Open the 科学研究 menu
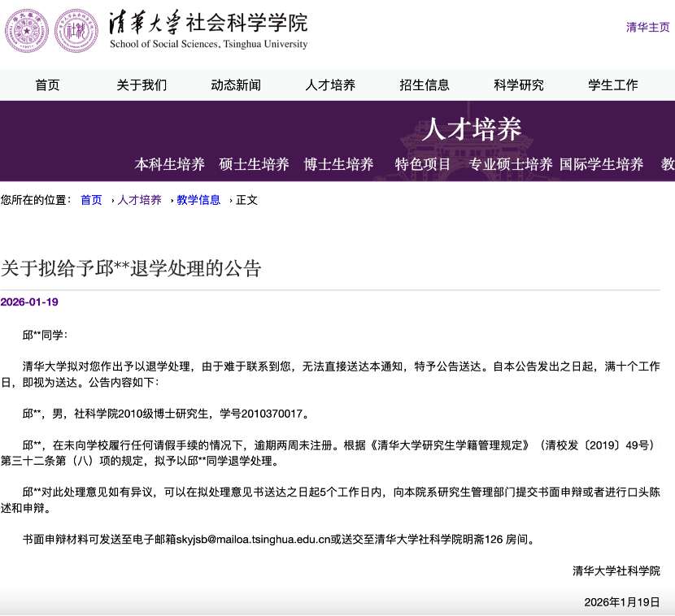The width and height of the screenshot is (675, 616). [x=519, y=85]
